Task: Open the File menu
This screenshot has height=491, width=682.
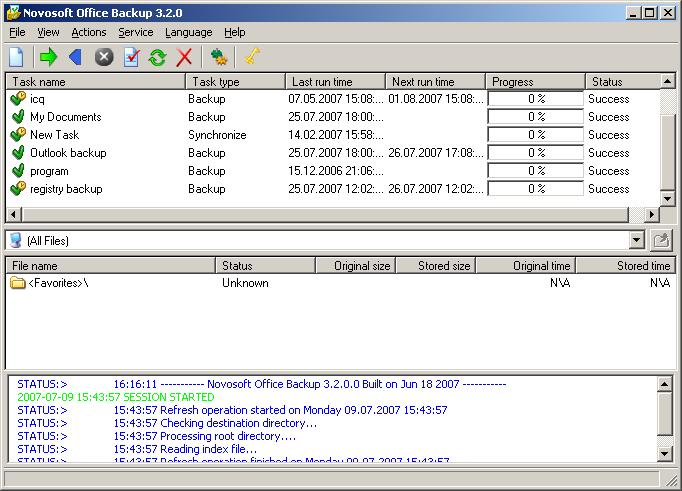Action: click(x=17, y=32)
